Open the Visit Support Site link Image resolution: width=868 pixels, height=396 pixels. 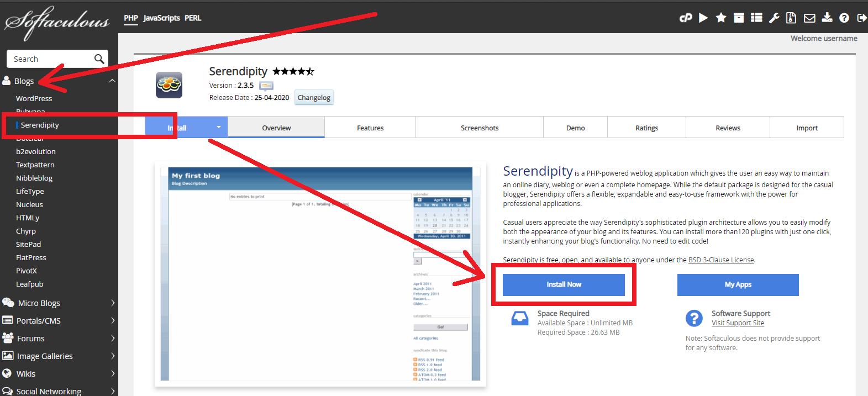tap(738, 323)
